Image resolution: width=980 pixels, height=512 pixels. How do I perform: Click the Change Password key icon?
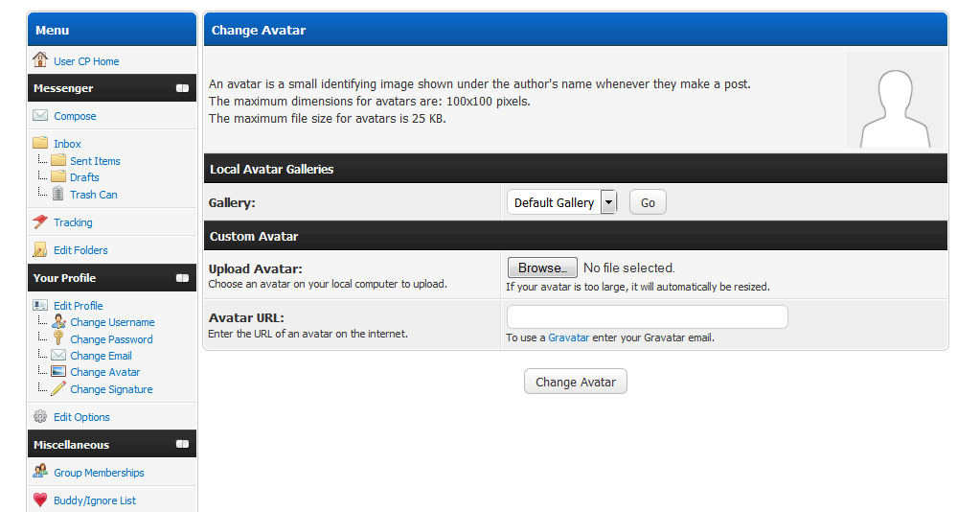(x=58, y=338)
